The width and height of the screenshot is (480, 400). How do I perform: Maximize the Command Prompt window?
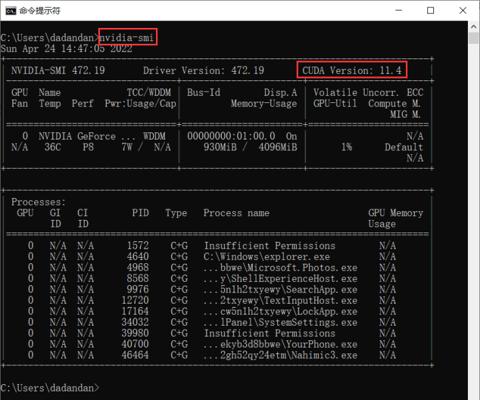pyautogui.click(x=430, y=10)
